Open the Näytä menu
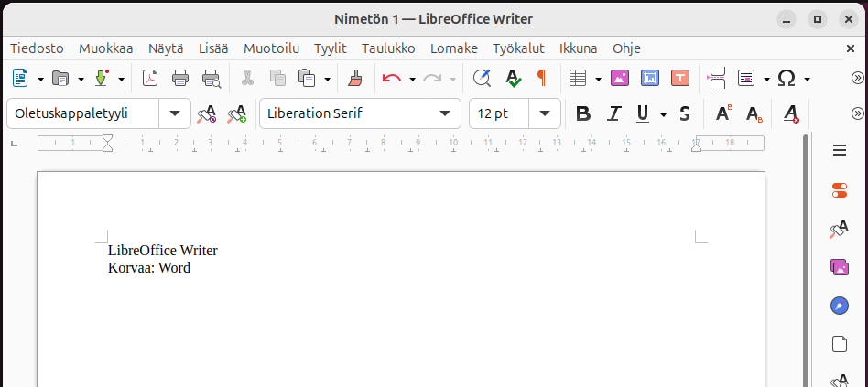This screenshot has height=387, width=868. pyautogui.click(x=166, y=48)
